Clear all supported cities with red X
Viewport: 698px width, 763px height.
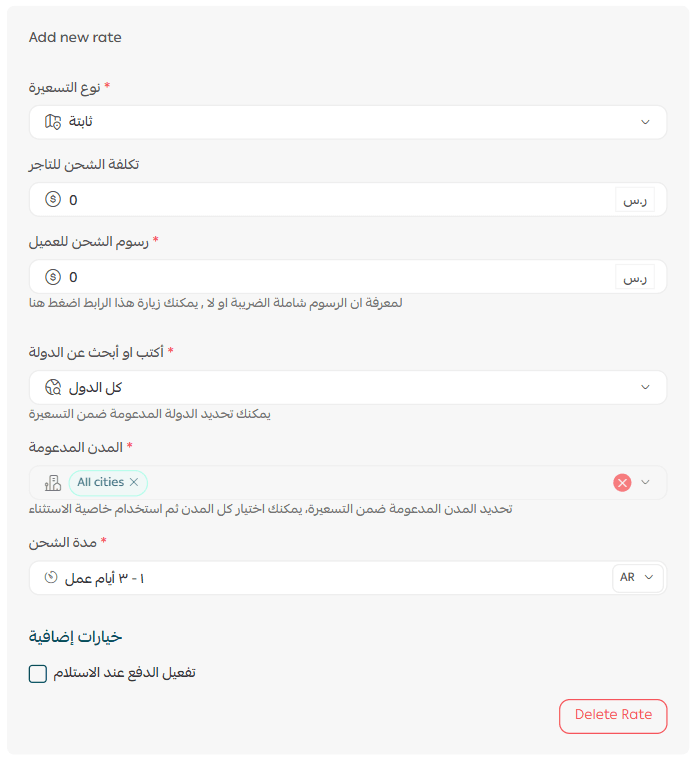point(622,483)
